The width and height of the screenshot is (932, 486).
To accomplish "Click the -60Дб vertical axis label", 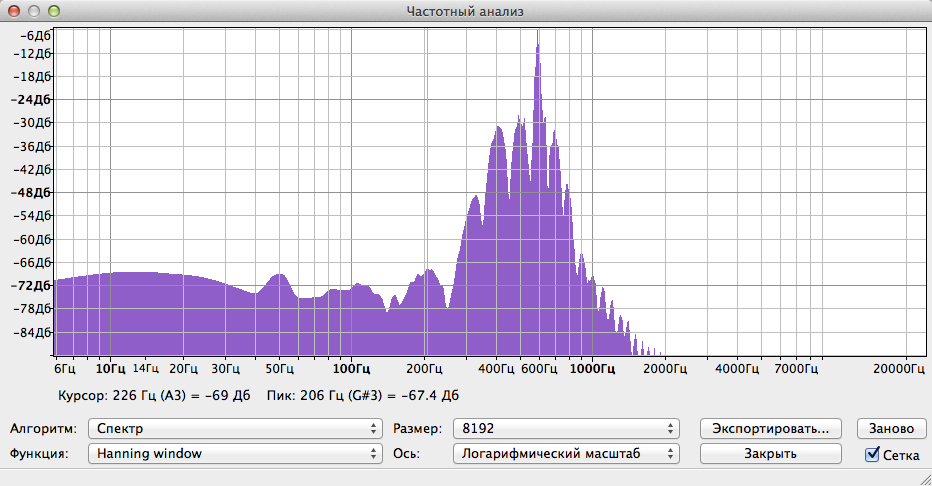I will tap(32, 239).
